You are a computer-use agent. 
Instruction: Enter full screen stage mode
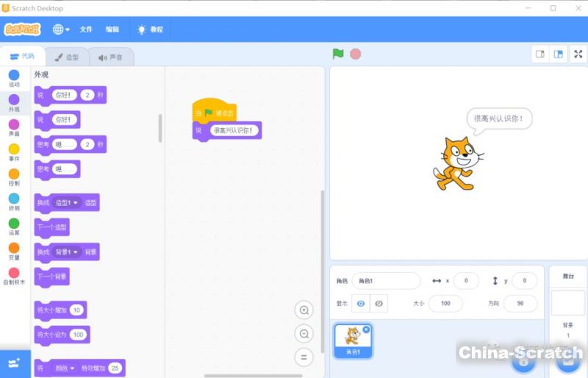tap(578, 54)
